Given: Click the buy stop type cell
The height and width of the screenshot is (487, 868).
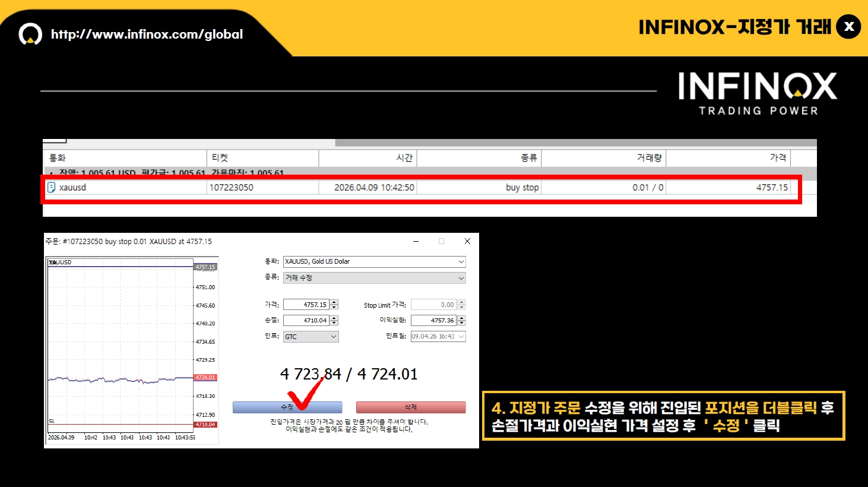Looking at the screenshot, I should 522,187.
